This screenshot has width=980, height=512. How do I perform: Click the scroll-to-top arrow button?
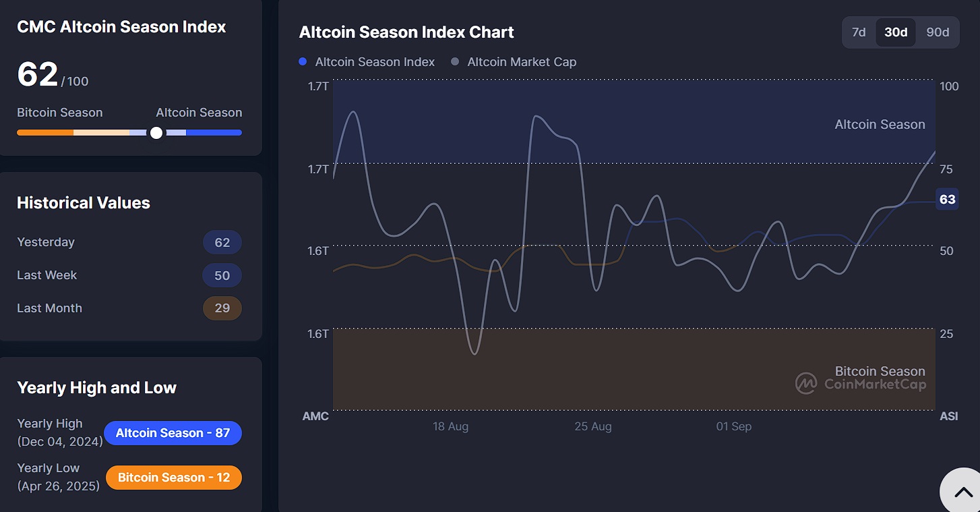(962, 492)
